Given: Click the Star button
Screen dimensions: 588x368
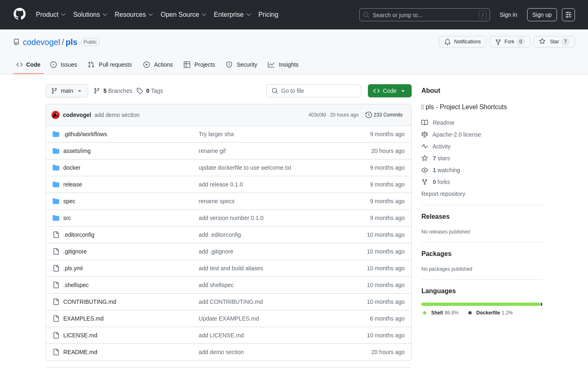Looking at the screenshot, I should [x=554, y=42].
